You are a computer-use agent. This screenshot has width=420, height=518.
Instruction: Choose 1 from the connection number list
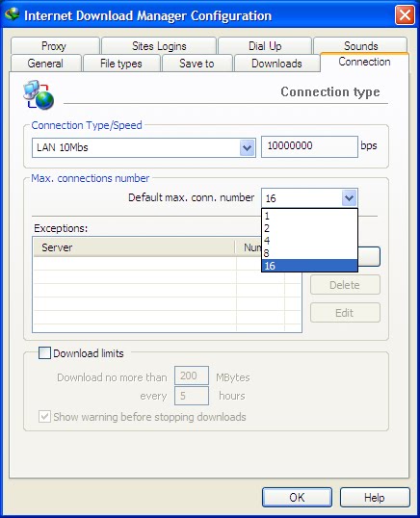(x=309, y=216)
